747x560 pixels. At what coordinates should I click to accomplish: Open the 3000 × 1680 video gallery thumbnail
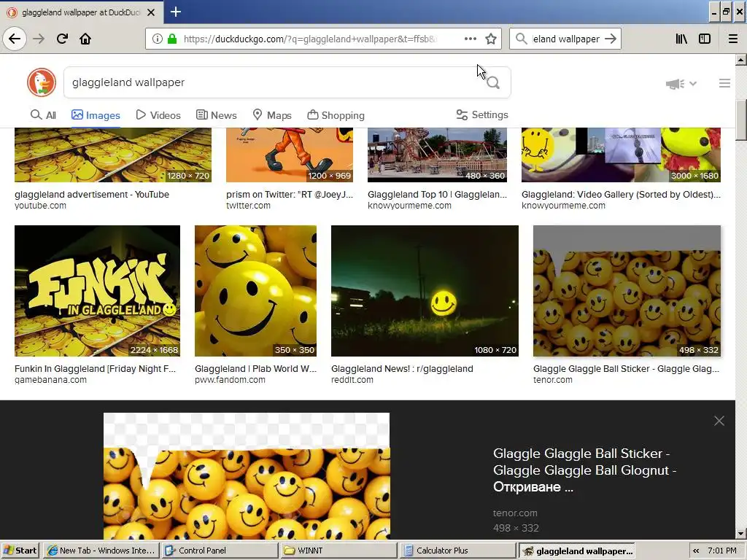click(622, 155)
